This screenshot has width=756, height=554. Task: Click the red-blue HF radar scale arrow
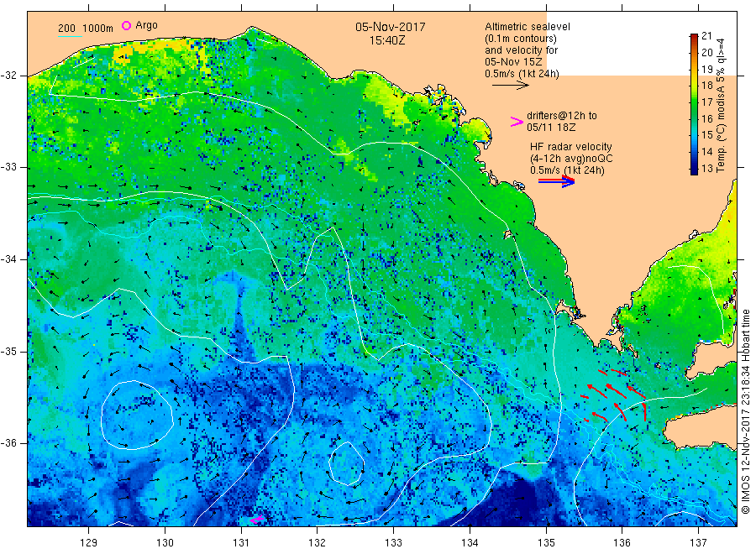pyautogui.click(x=556, y=181)
